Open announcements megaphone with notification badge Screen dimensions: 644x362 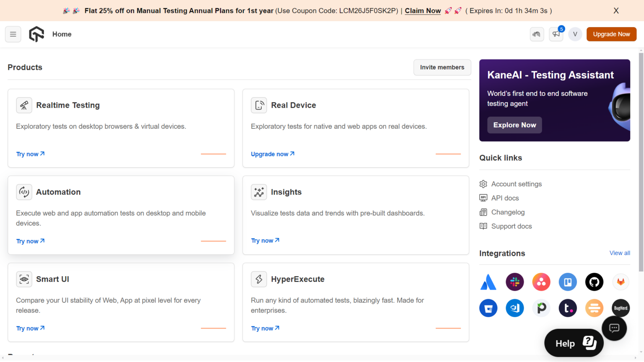556,34
